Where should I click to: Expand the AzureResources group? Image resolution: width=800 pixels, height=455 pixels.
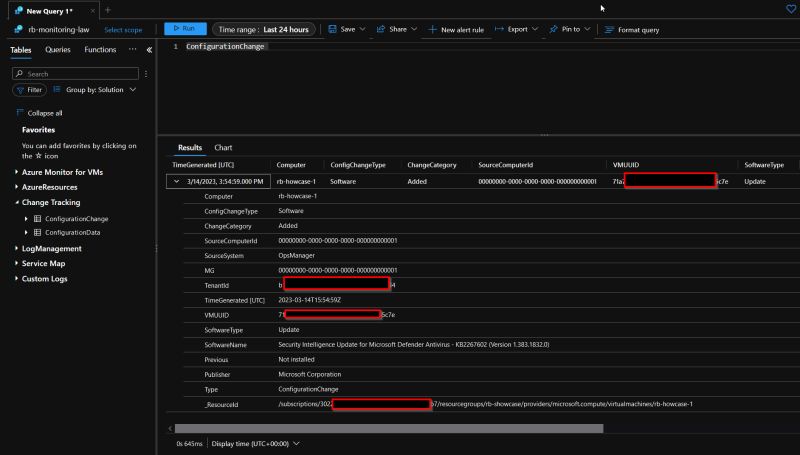(16, 187)
